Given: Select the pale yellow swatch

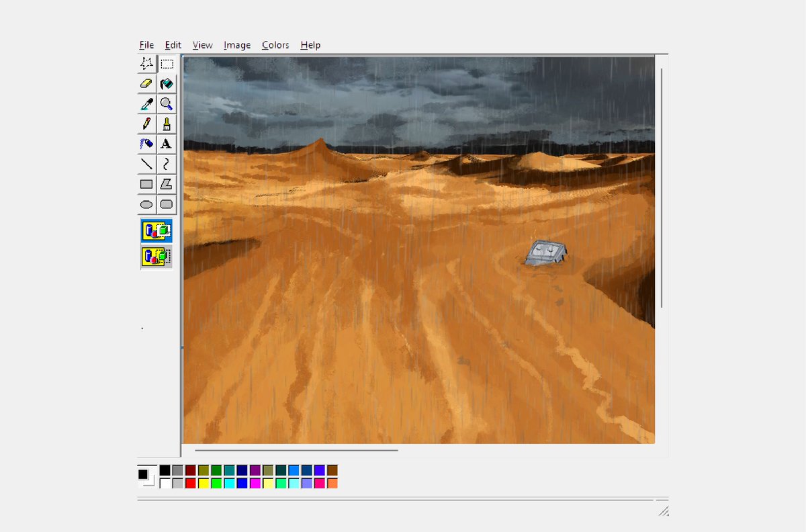Looking at the screenshot, I should 268,483.
